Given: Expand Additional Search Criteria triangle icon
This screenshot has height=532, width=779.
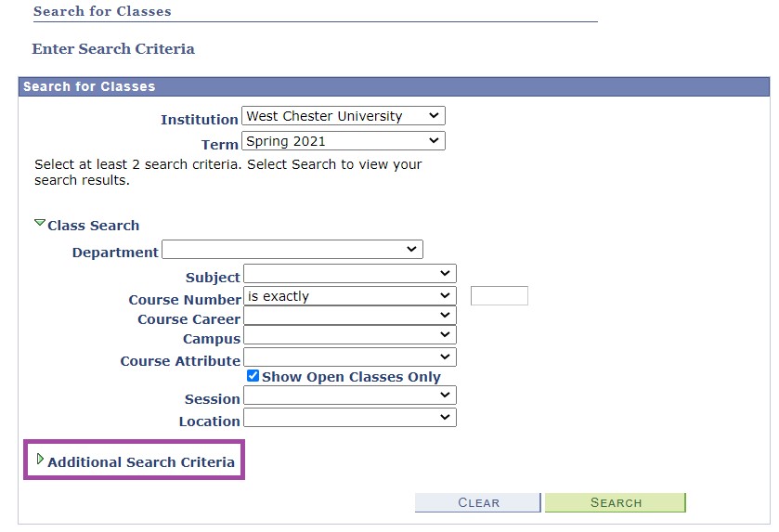Looking at the screenshot, I should point(40,459).
